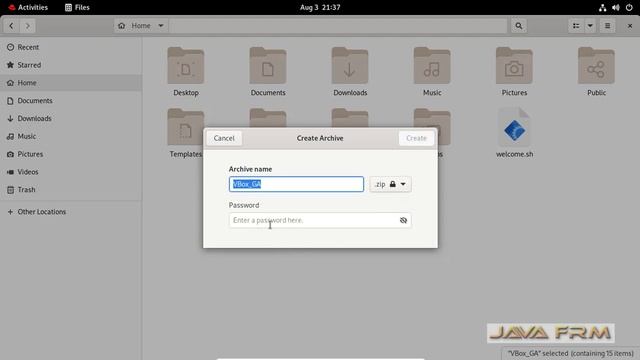Image resolution: width=640 pixels, height=360 pixels.
Task: Select the Desktop folder icon
Action: [x=186, y=66]
